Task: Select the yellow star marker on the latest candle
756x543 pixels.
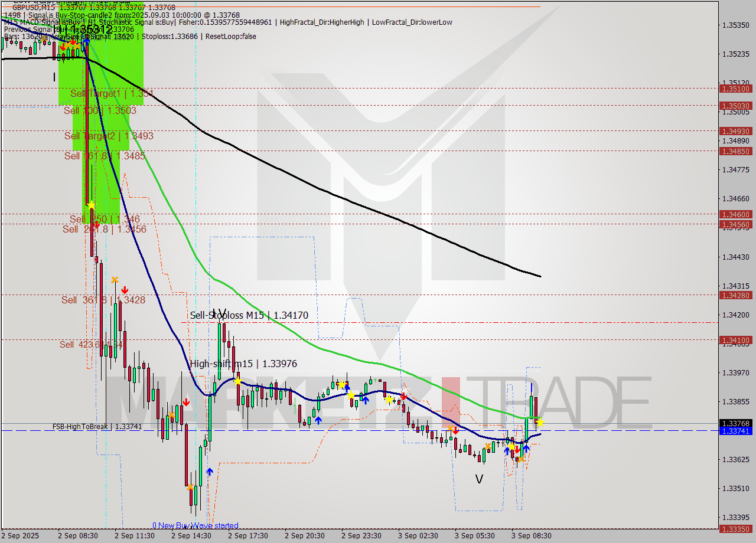Action: click(x=539, y=421)
